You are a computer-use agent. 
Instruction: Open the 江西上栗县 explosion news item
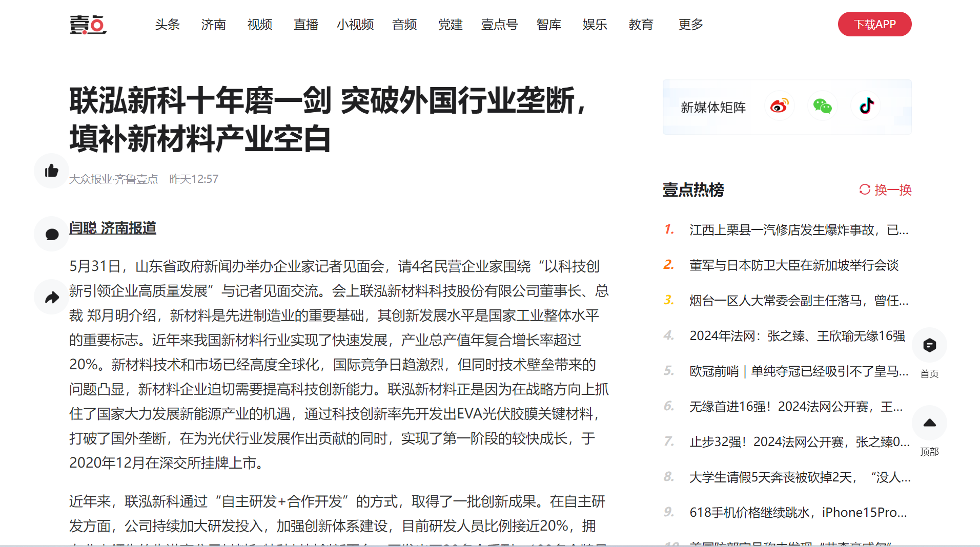tap(797, 230)
